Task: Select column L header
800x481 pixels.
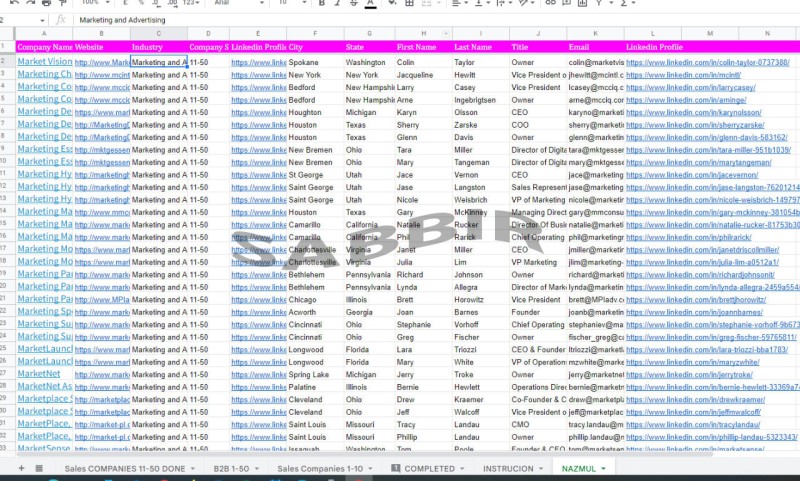Action: (653, 33)
